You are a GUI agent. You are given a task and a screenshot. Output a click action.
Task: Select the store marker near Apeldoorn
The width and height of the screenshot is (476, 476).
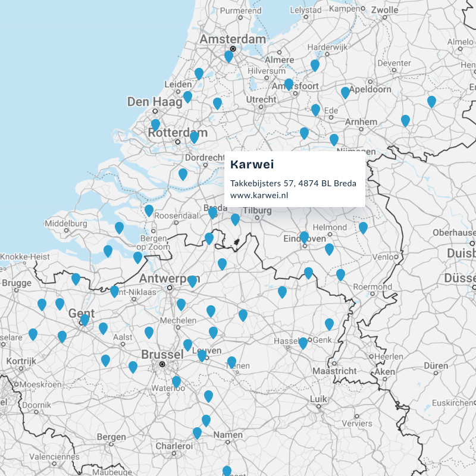[345, 92]
